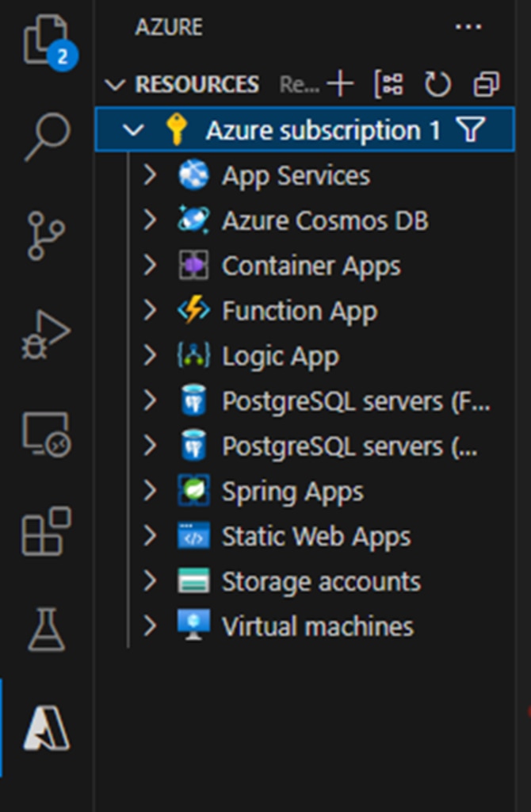Expand the Azure Cosmos DB node
This screenshot has width=531, height=812.
(150, 220)
